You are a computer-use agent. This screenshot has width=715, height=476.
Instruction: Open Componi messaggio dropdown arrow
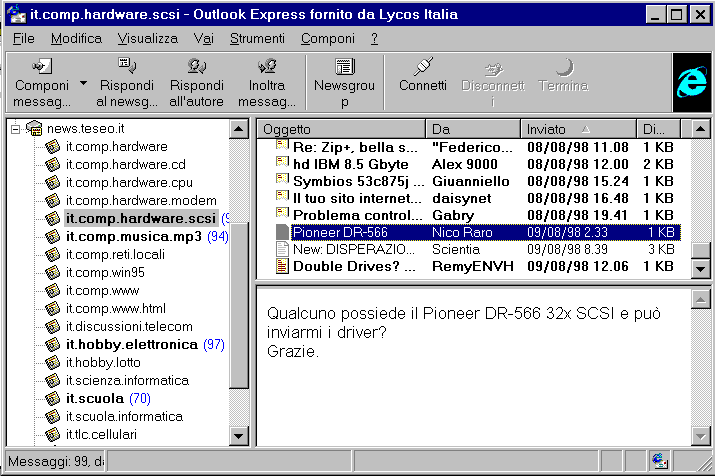click(x=84, y=84)
